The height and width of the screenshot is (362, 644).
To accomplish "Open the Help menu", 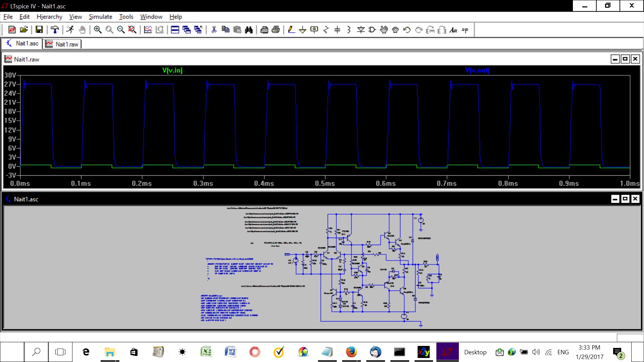I will [175, 17].
